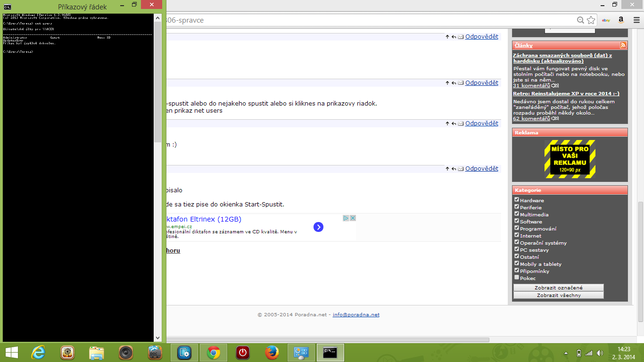Uncheck the Hardware category checkbox

pos(517,199)
